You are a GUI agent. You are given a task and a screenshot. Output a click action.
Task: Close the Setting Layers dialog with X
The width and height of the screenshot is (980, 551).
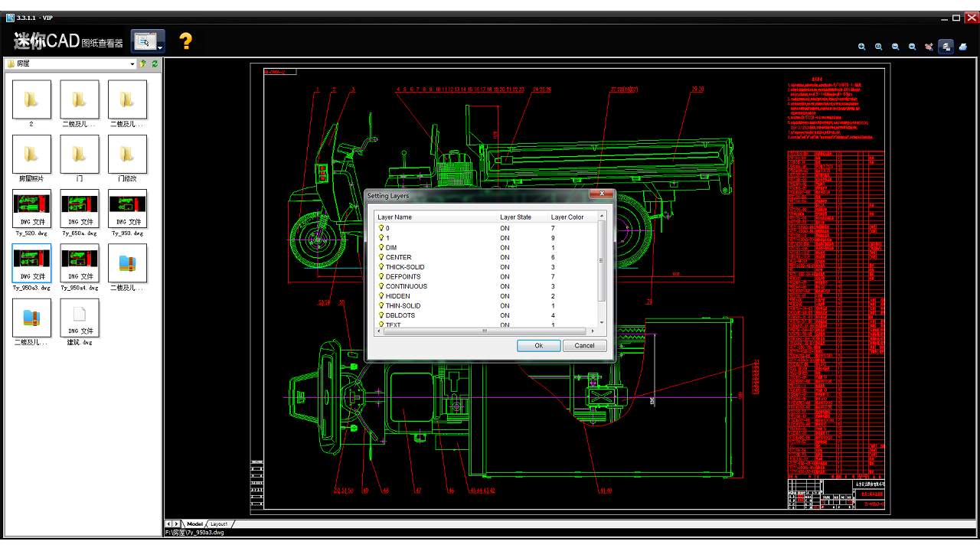tap(603, 194)
